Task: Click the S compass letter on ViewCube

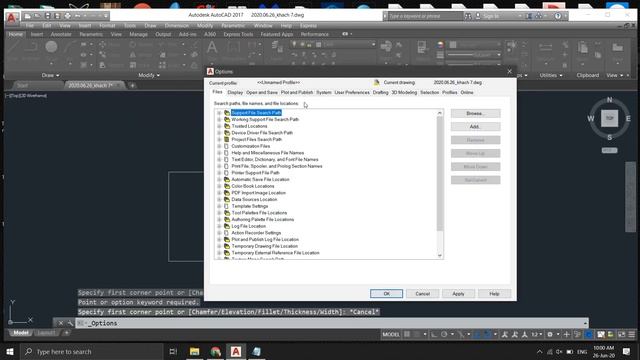Action: coord(609,138)
